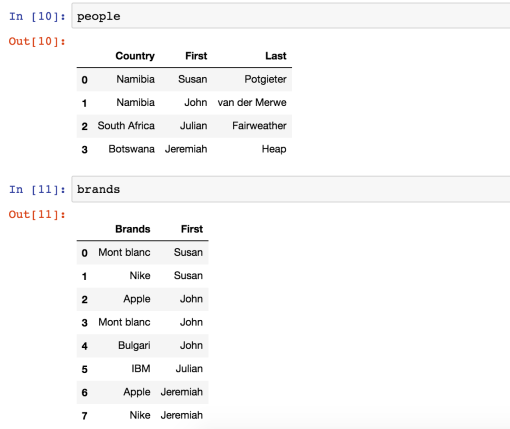Select Nike in brands row 7
Image resolution: width=510 pixels, height=429 pixels.
point(140,415)
